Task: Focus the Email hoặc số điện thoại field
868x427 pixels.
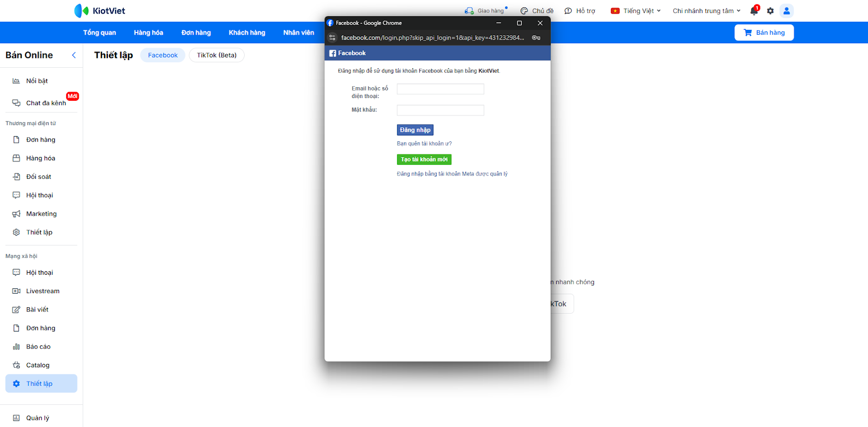Action: tap(441, 89)
